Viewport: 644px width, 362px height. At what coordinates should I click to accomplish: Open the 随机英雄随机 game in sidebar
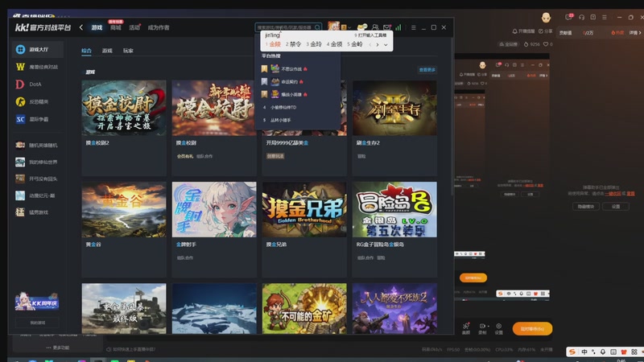[x=37, y=145]
